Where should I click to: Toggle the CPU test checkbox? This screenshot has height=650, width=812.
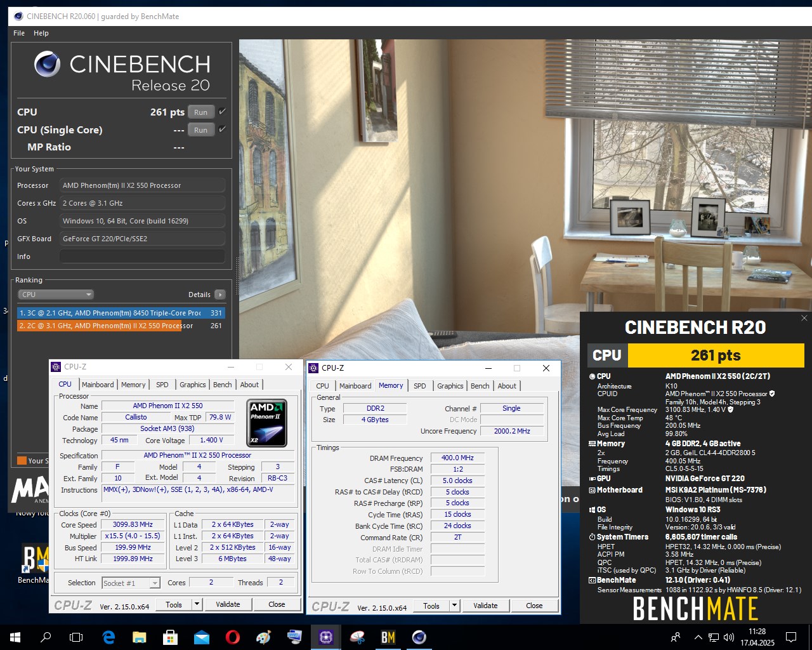coord(222,112)
